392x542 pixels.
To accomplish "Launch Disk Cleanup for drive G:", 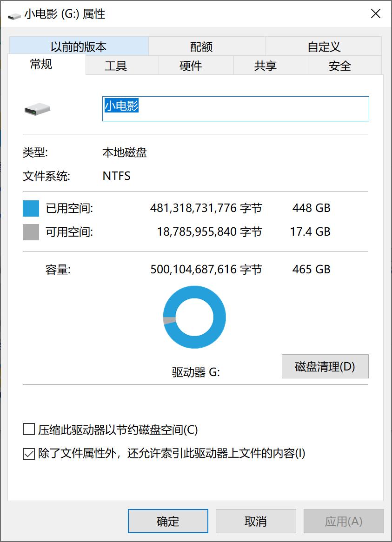I will (x=325, y=366).
